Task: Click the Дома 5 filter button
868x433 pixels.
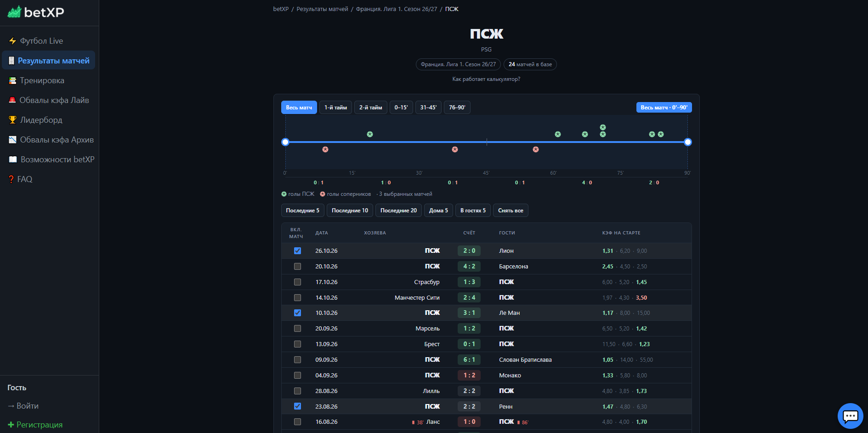Action: pos(438,211)
